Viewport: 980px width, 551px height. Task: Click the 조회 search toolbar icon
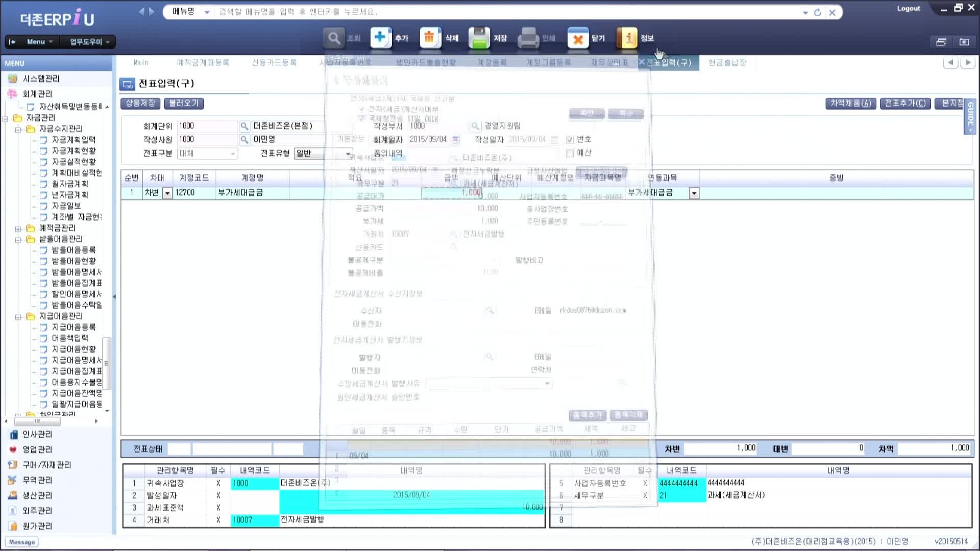pos(333,38)
